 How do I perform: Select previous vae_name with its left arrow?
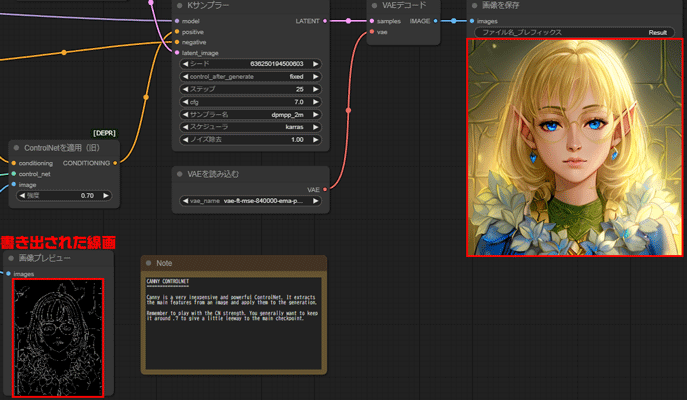pyautogui.click(x=185, y=201)
